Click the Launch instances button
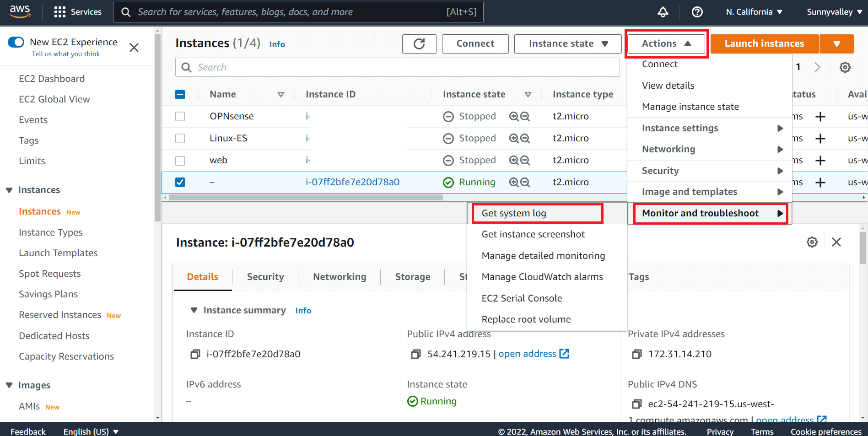Viewport: 868px width, 436px height. 764,43
